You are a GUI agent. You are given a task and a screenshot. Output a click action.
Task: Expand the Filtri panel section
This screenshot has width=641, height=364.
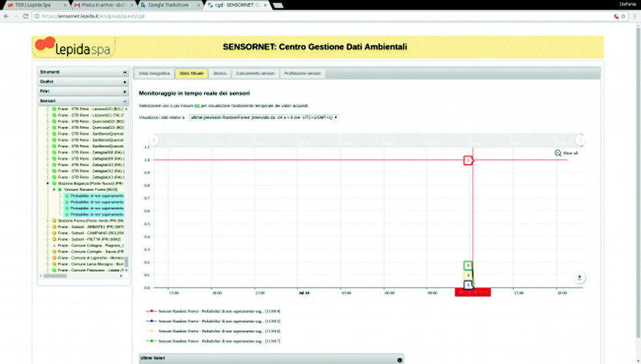tap(125, 92)
